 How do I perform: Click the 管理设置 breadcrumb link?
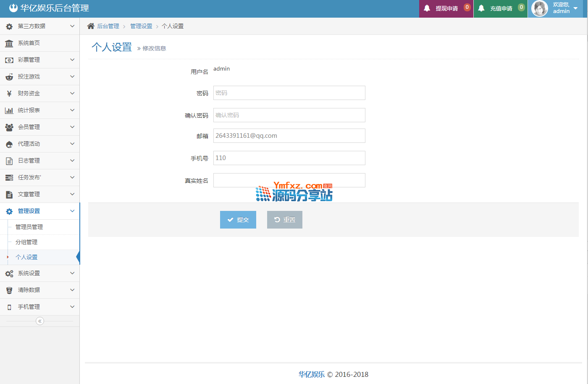(141, 26)
